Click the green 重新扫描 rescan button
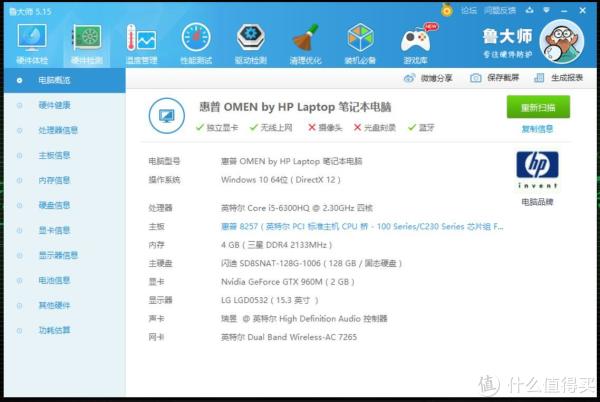 [x=538, y=107]
